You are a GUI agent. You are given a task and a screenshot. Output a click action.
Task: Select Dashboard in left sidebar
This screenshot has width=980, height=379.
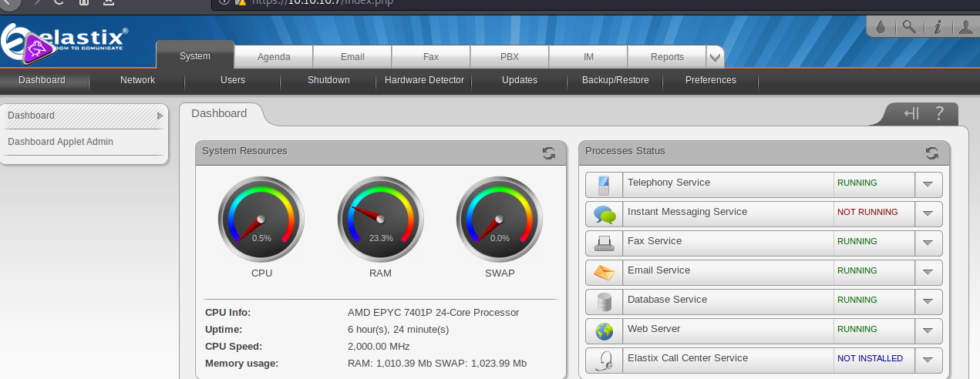(x=84, y=116)
